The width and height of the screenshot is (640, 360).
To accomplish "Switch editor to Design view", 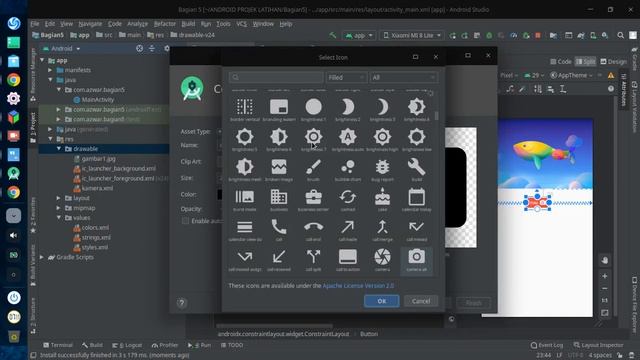I will pyautogui.click(x=613, y=62).
